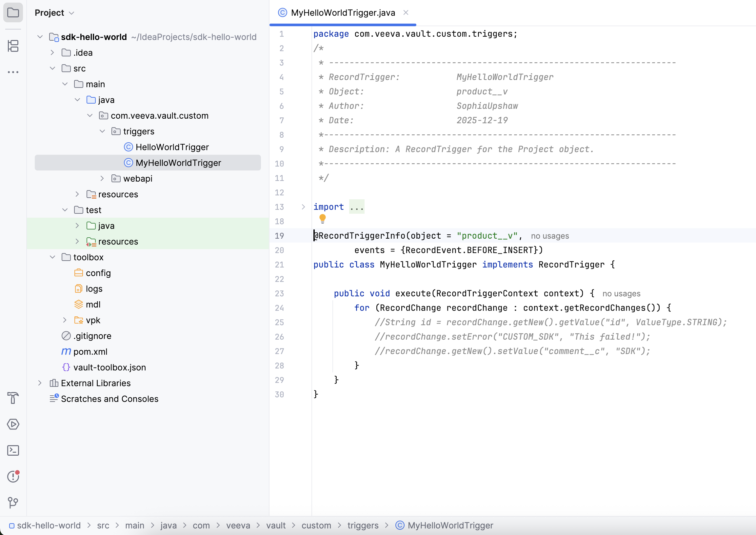Viewport: 756px width, 535px height.
Task: Click the triggers breadcrumb
Action: click(x=363, y=525)
